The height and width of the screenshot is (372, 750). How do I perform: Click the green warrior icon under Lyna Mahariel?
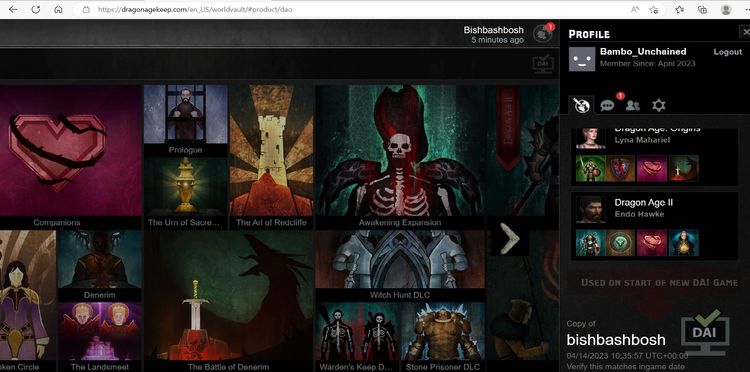[590, 168]
